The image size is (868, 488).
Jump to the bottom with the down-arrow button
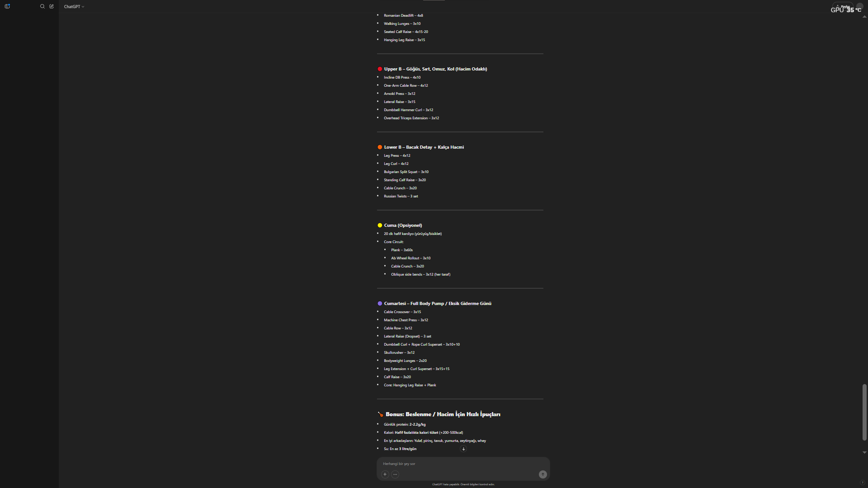coord(463,449)
